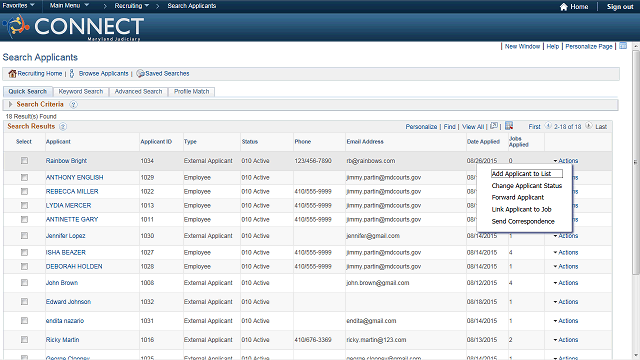Check the box for Rainbow Bright

(24, 161)
